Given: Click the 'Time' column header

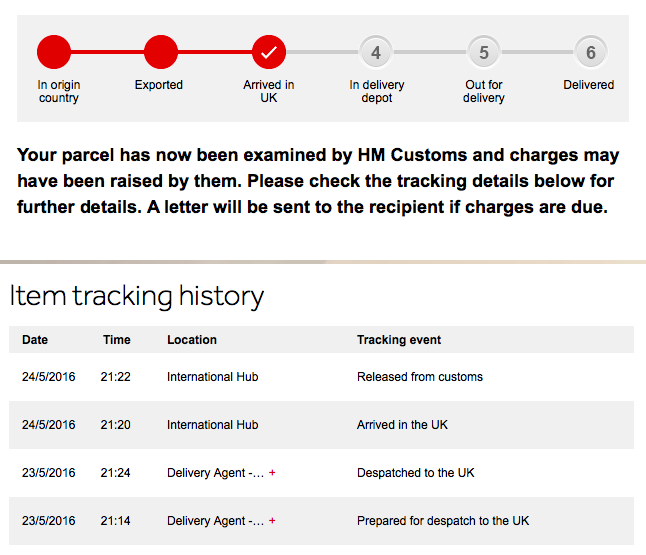Looking at the screenshot, I should point(117,340).
